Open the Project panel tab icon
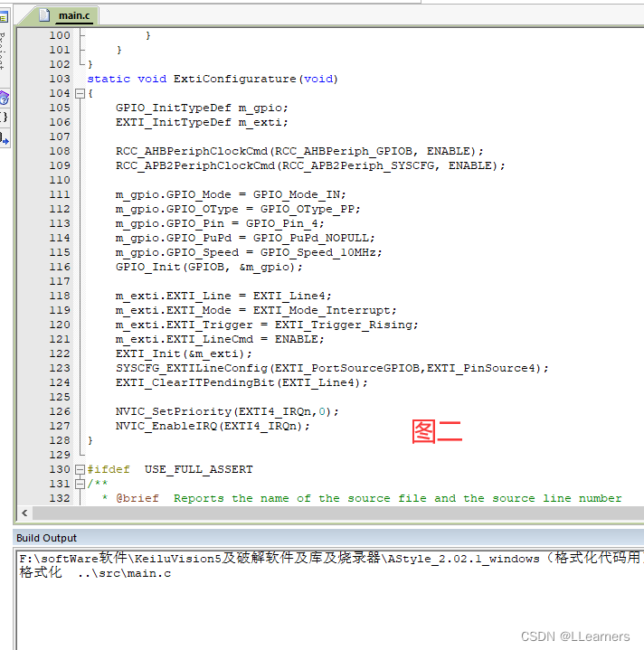The image size is (644, 650). pos(4,16)
